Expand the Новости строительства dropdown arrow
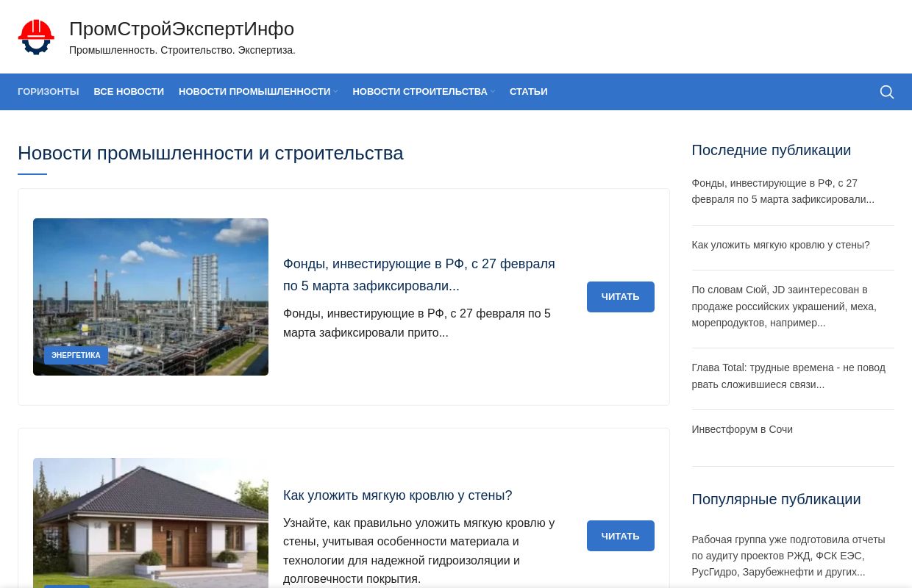 [493, 92]
